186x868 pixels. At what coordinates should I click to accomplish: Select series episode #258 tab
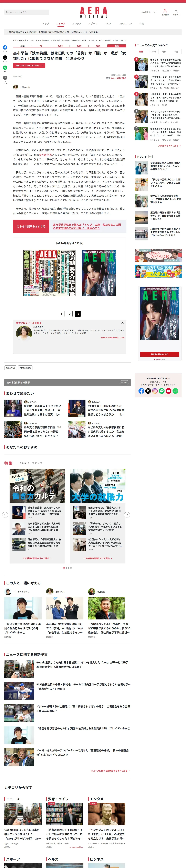tap(60, 46)
